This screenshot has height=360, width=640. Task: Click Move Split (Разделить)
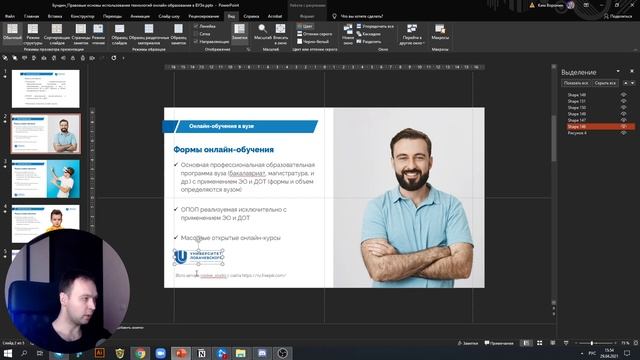(369, 42)
